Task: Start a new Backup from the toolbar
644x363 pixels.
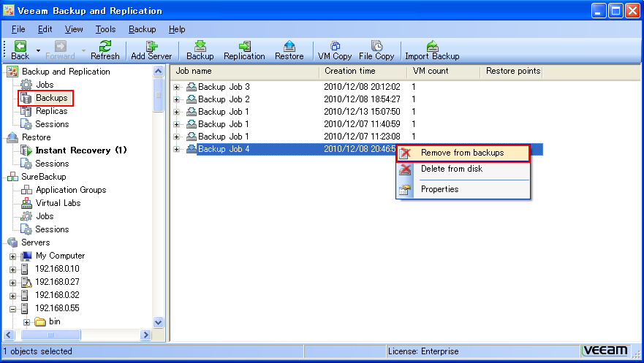Action: coord(200,50)
